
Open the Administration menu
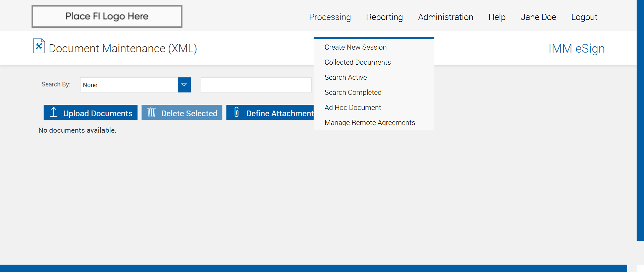click(x=445, y=17)
